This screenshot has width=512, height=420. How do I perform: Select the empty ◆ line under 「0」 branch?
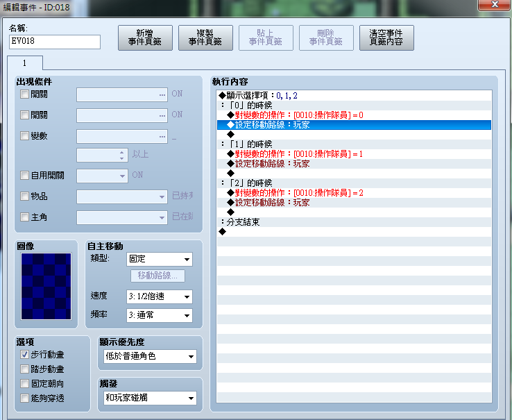point(355,135)
